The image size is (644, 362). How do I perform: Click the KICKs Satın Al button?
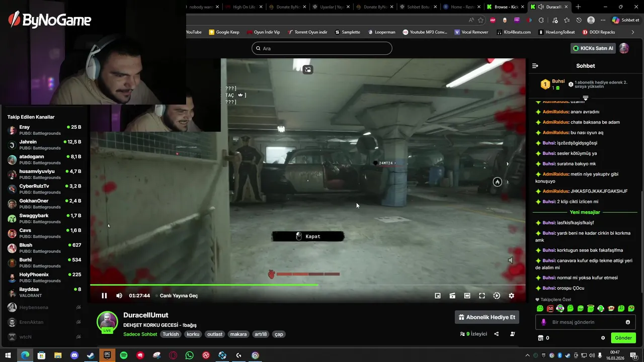(x=593, y=48)
